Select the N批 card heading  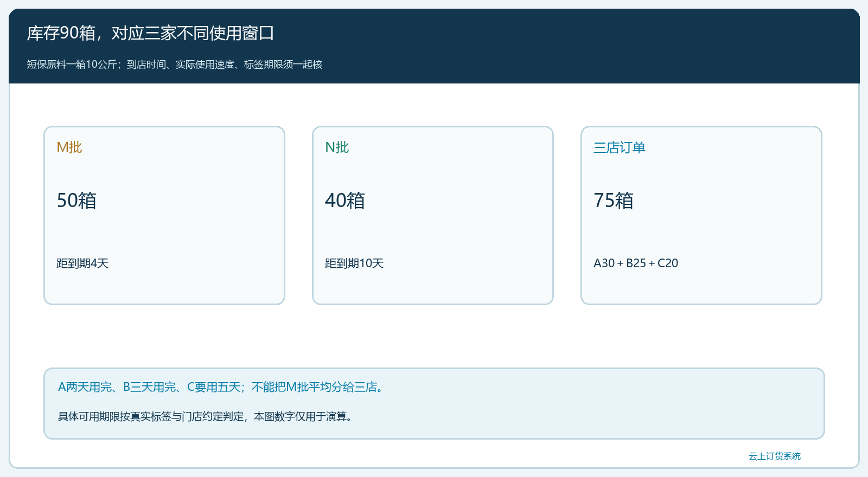coord(337,147)
